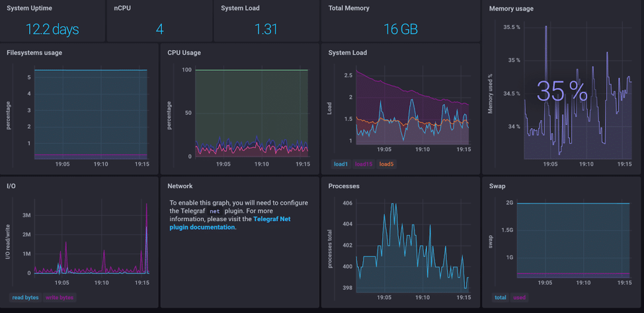
Task: Click the System Uptime panel title
Action: pos(29,9)
